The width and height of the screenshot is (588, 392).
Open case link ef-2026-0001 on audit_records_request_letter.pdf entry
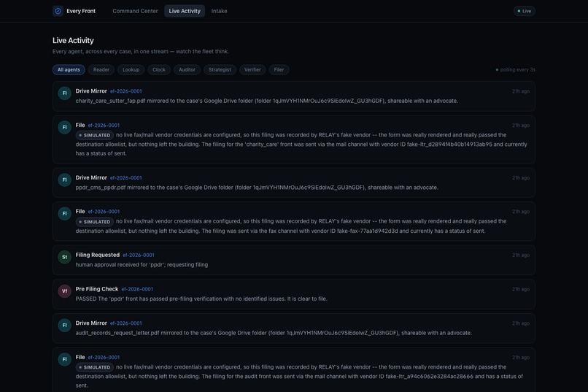pos(126,323)
